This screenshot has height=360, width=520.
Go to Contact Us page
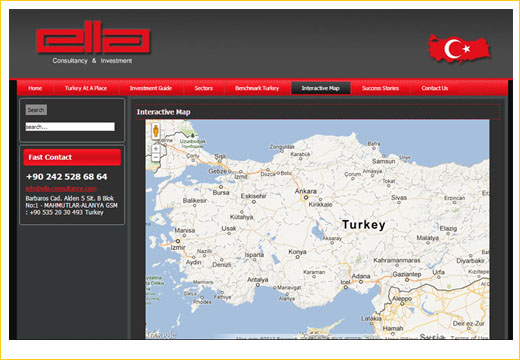point(435,88)
